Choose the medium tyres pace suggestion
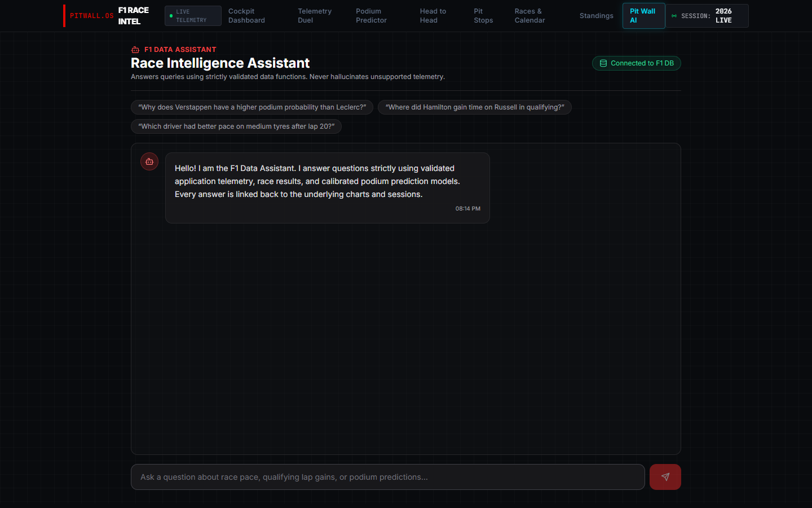 (x=236, y=126)
